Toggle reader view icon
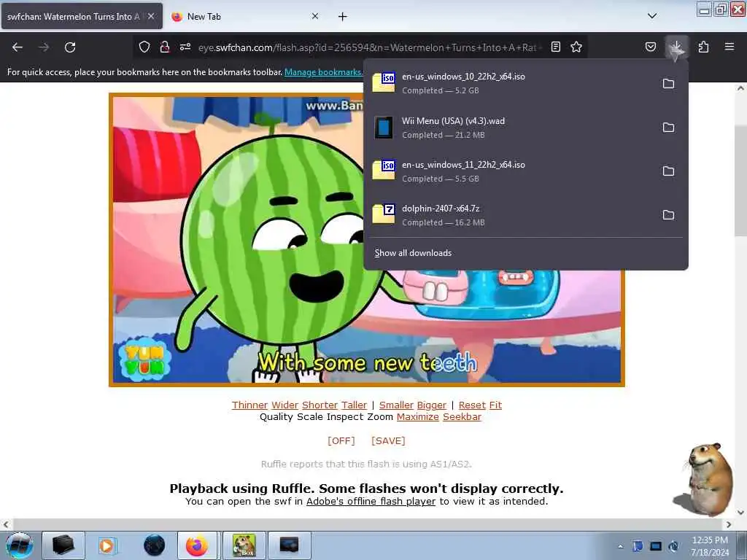 click(x=555, y=47)
